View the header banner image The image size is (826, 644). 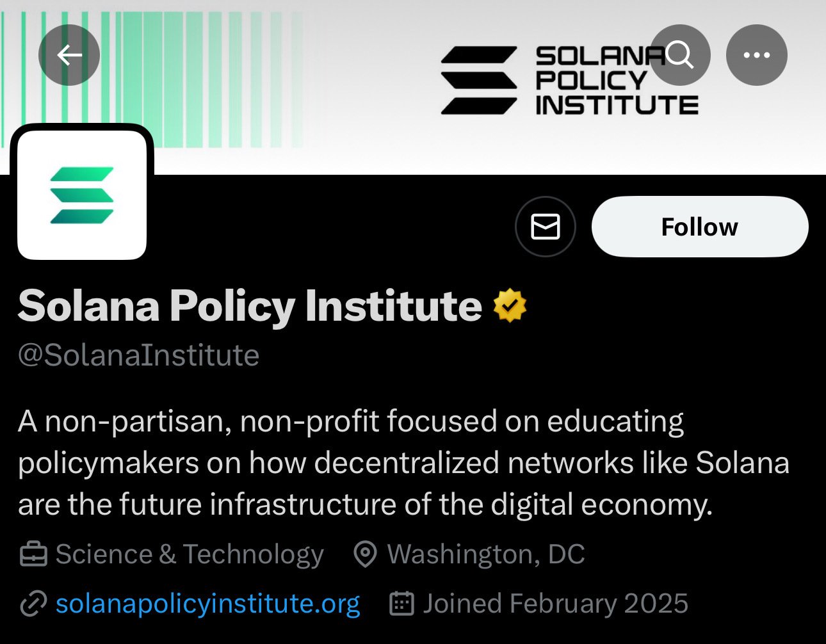pos(413,87)
